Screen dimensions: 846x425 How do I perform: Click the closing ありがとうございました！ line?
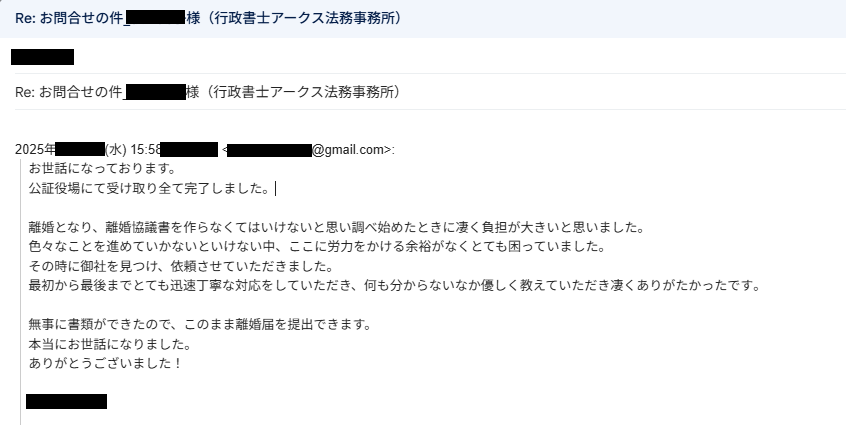tap(106, 364)
